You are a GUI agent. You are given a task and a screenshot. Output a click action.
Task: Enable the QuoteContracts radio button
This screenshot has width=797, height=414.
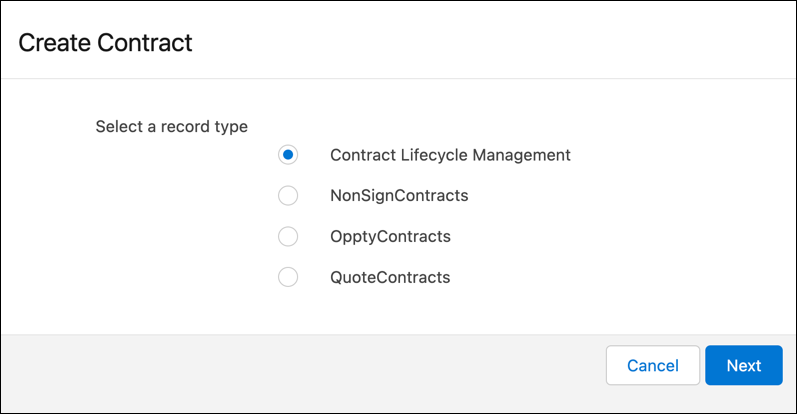[x=288, y=278]
